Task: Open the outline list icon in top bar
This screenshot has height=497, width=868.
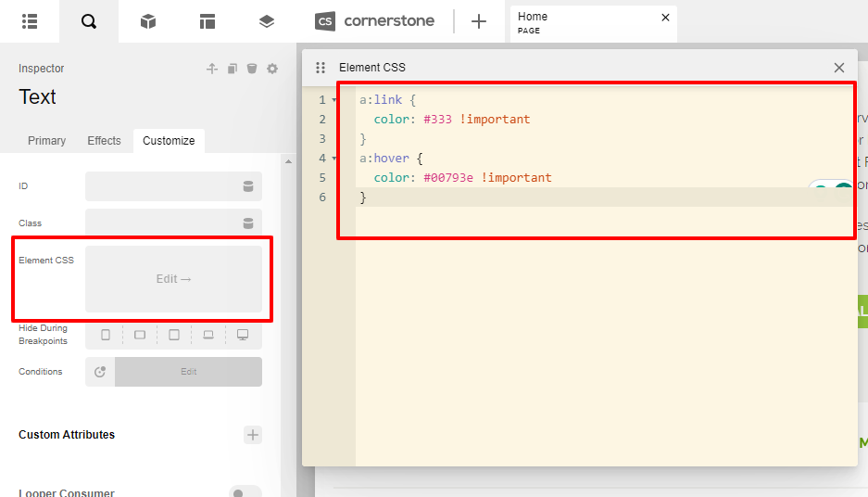Action: tap(30, 21)
